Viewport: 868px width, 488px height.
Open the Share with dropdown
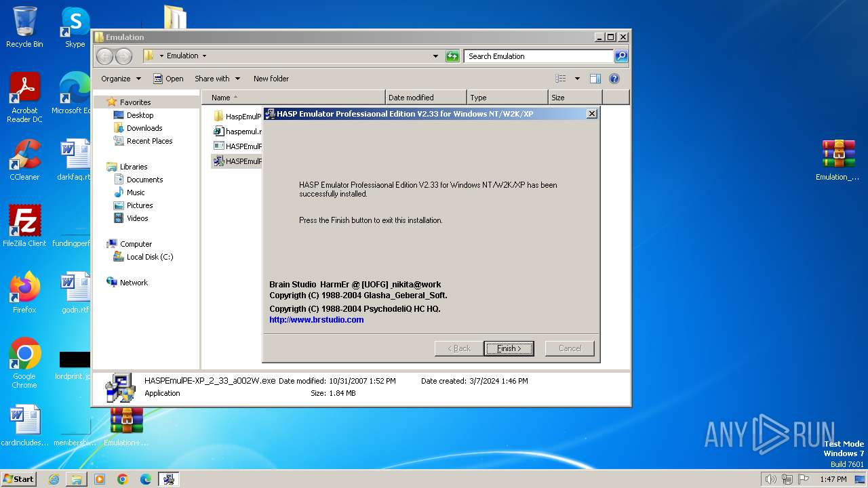[x=217, y=79]
